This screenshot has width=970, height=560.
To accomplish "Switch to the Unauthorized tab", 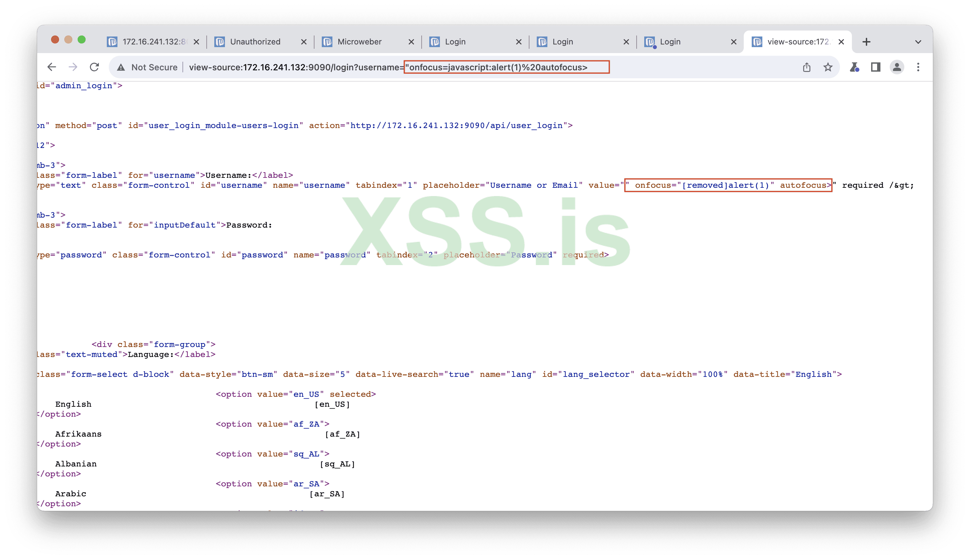I will click(255, 42).
